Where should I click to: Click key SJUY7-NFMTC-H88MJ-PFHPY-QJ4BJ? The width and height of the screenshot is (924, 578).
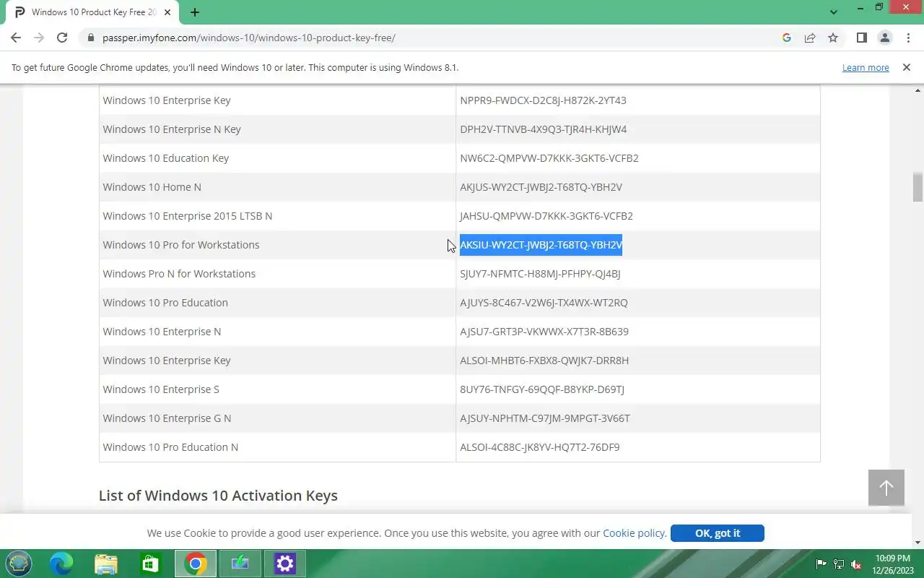pyautogui.click(x=540, y=274)
